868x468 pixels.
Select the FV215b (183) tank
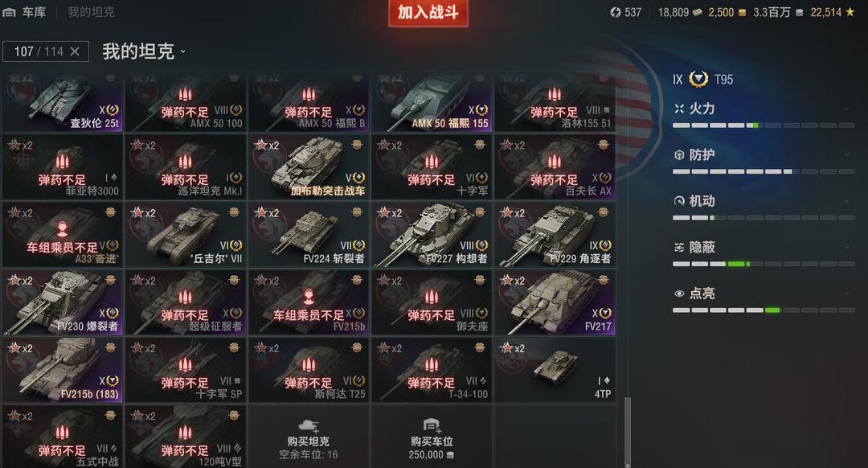[63, 370]
